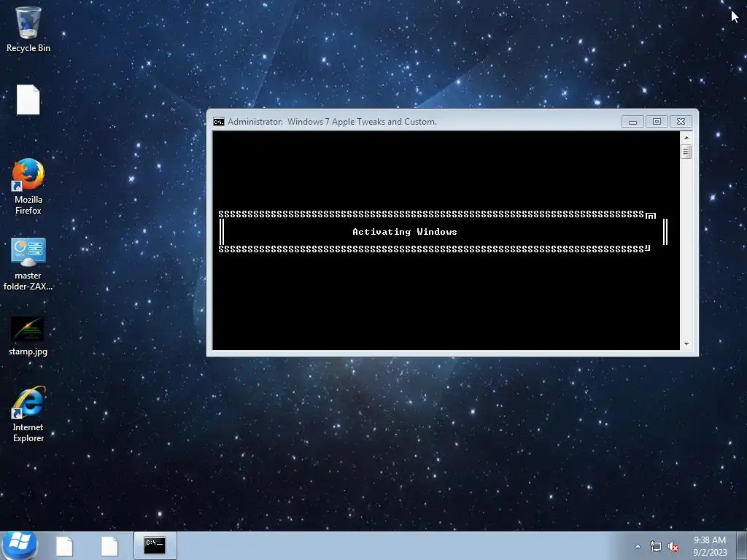Click the console window title text

pos(332,122)
